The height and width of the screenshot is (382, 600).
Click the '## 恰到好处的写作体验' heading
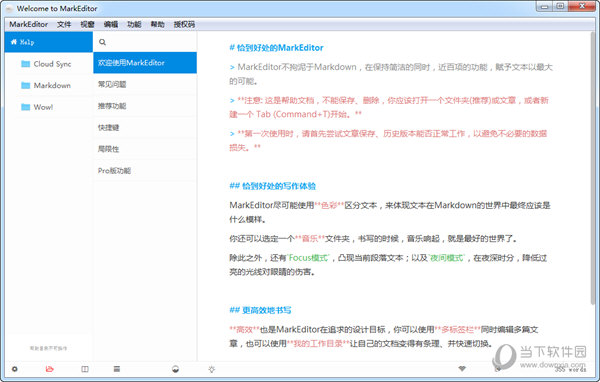[272, 186]
